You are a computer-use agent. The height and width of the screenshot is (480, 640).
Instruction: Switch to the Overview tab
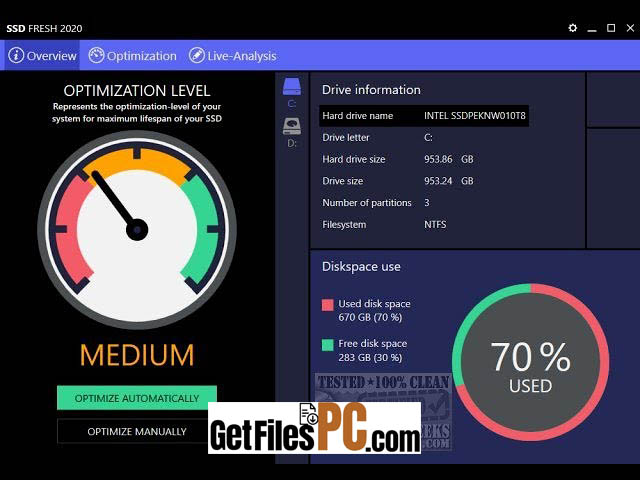tap(42, 56)
